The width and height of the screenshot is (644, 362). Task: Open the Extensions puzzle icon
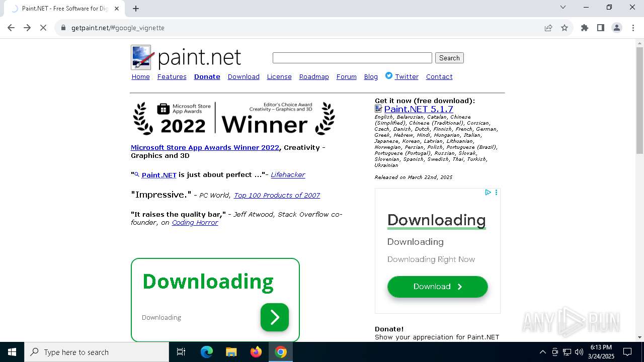(585, 28)
